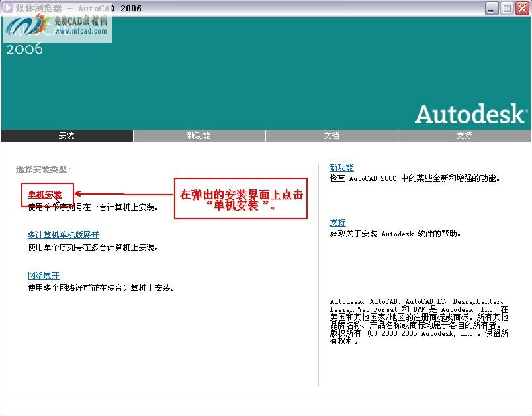Click the 选择安装类型 heading text
The height and width of the screenshot is (416, 532).
tap(43, 170)
